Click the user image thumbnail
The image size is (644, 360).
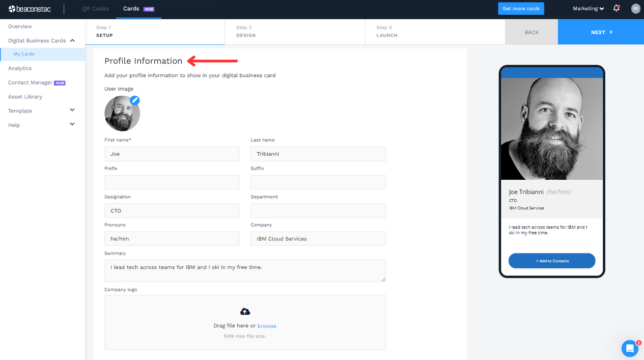122,114
